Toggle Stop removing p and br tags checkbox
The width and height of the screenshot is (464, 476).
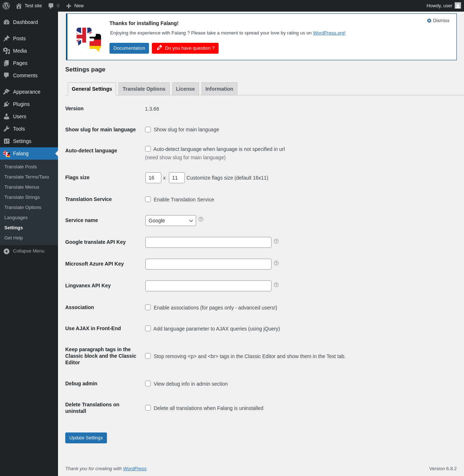point(148,356)
